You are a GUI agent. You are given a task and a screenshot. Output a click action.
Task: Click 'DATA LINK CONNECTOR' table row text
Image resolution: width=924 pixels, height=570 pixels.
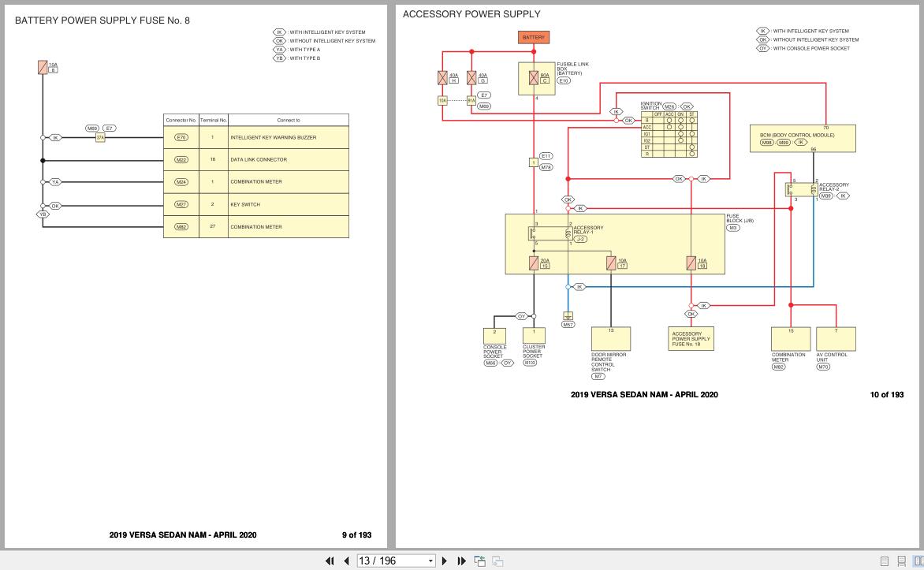[259, 160]
